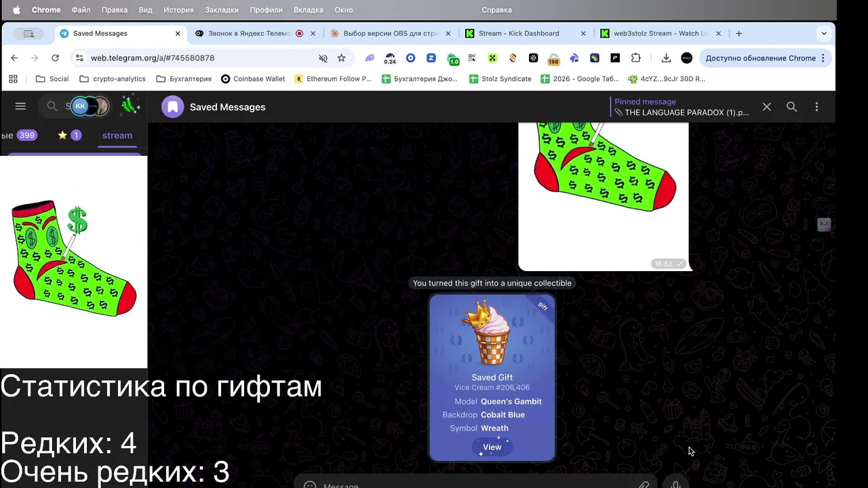This screenshot has width=868, height=488.
Task: Open the black P extension icon
Action: [615, 58]
